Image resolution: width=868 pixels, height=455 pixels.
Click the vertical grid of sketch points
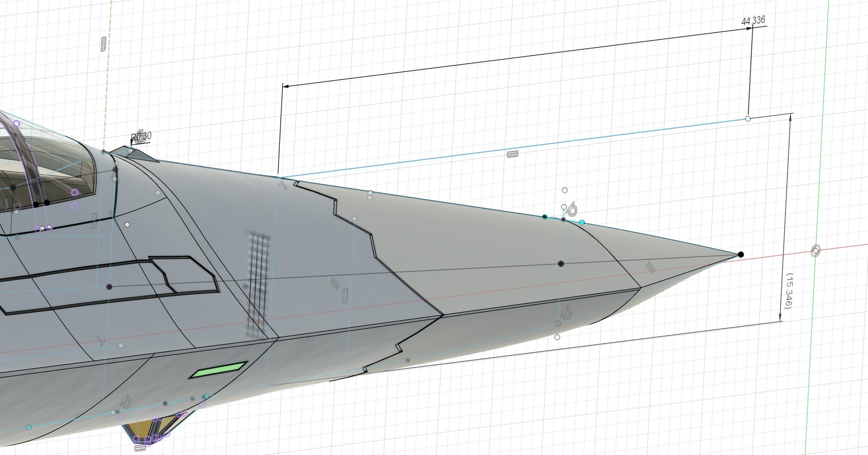coord(258,283)
